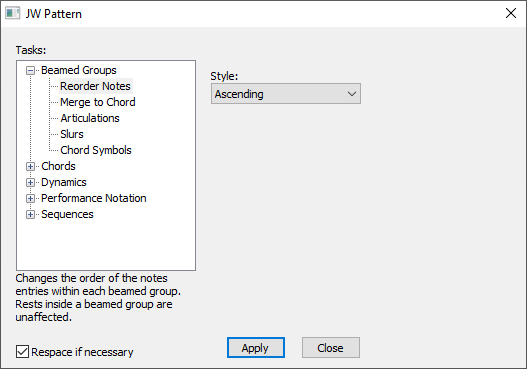Select the Chords category label
This screenshot has height=369, width=527.
pos(58,166)
